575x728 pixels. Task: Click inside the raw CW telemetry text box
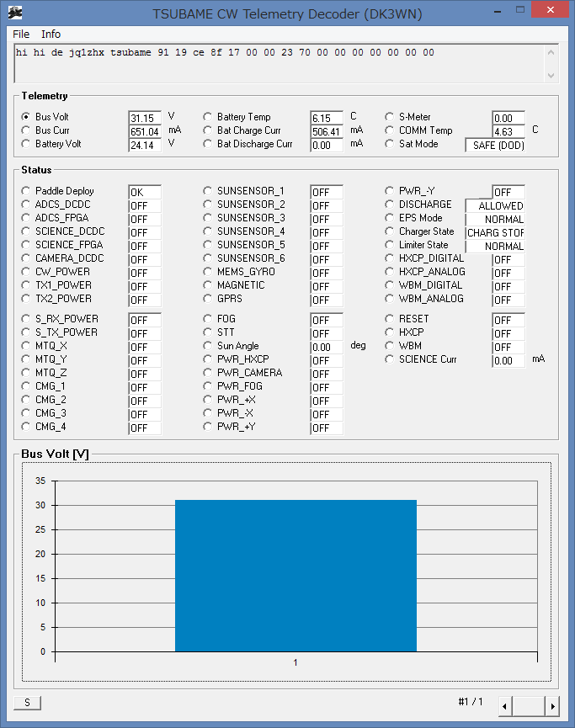click(280, 64)
